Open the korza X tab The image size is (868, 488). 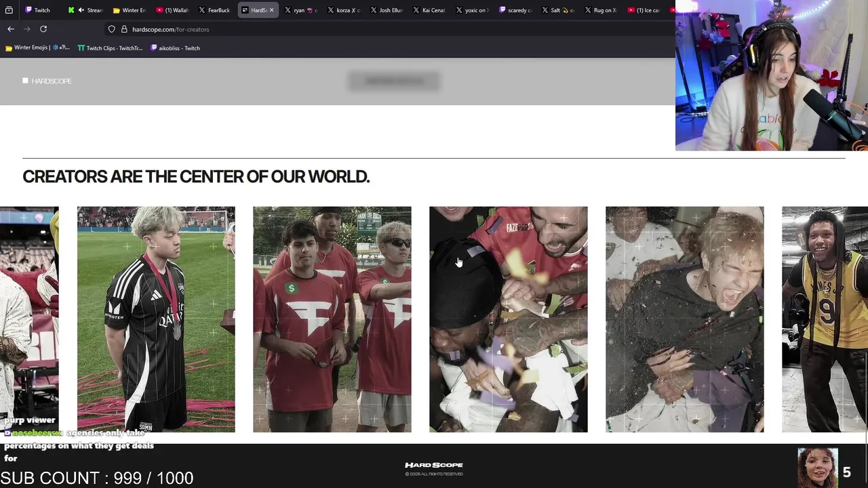point(343,10)
